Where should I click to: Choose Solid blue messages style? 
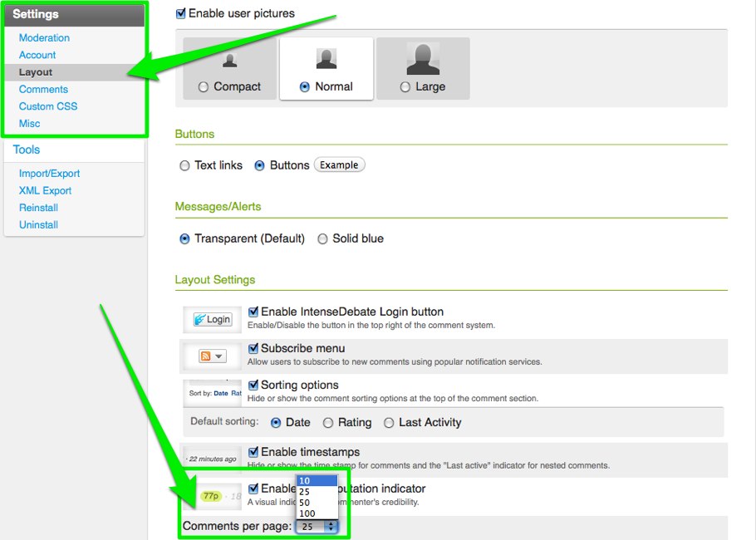[322, 238]
